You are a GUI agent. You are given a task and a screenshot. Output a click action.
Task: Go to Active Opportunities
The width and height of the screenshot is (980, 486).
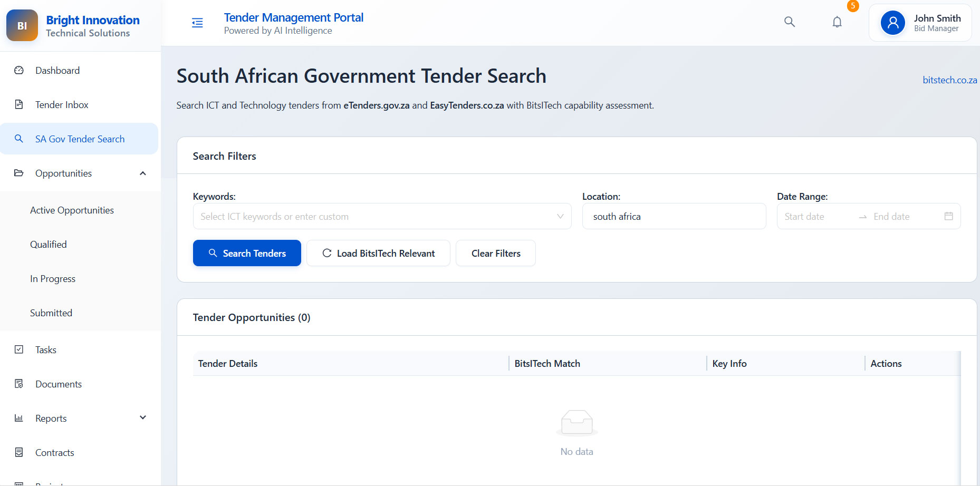click(x=72, y=210)
